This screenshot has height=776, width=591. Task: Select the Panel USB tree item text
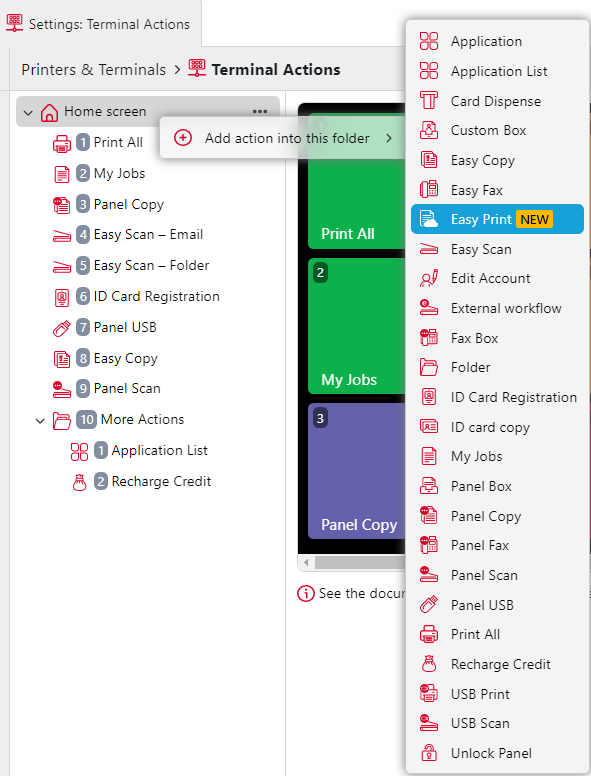pos(125,327)
